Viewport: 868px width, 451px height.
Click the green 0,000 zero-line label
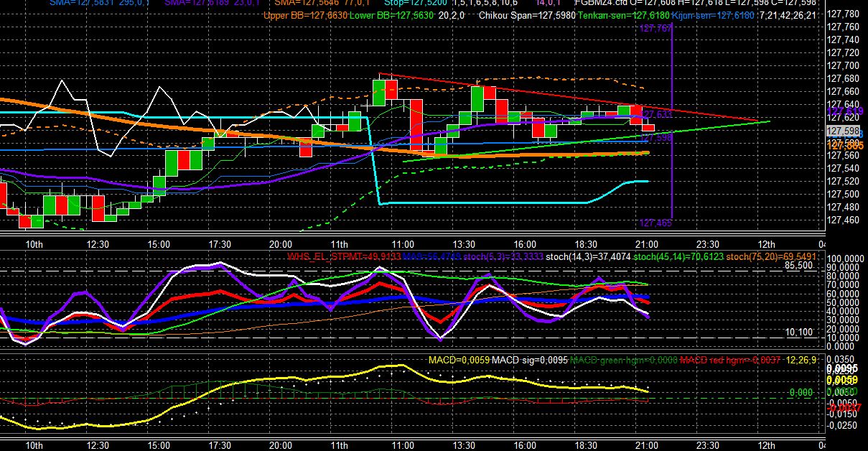pyautogui.click(x=801, y=393)
